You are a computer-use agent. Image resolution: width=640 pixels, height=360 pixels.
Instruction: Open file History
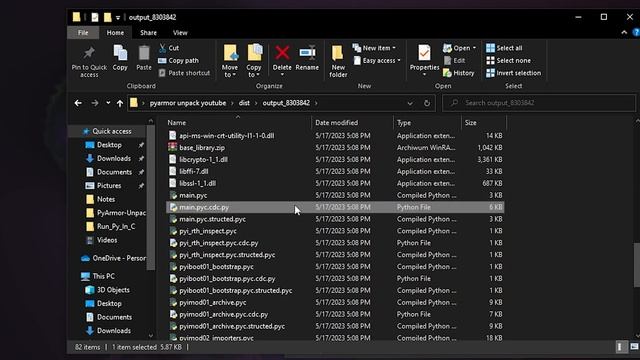(x=459, y=73)
